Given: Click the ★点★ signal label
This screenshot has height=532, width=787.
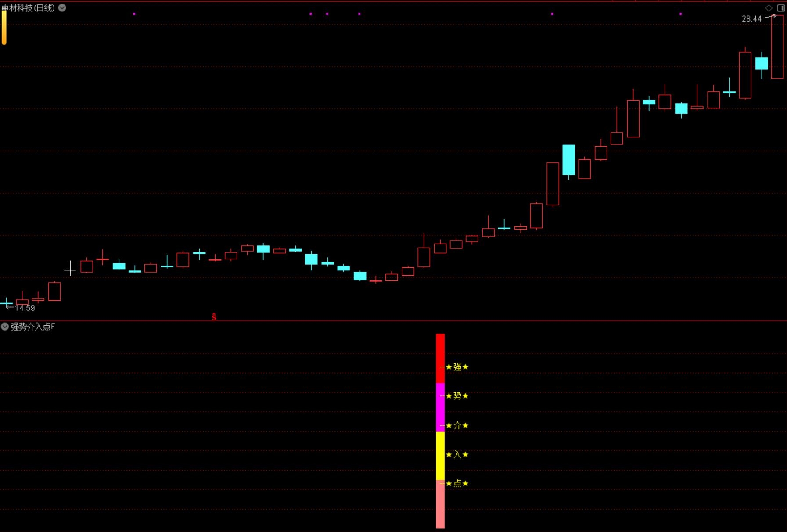Looking at the screenshot, I should (457, 483).
